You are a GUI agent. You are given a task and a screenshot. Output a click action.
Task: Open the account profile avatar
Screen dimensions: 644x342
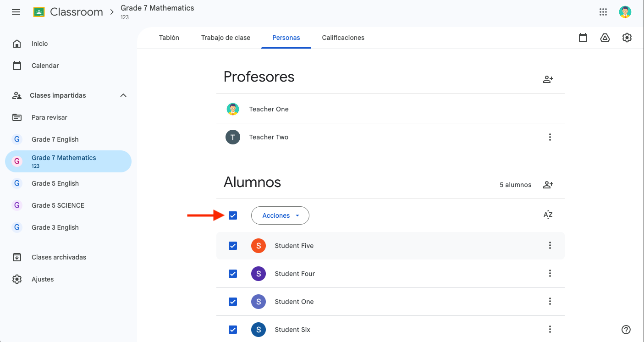pyautogui.click(x=625, y=12)
